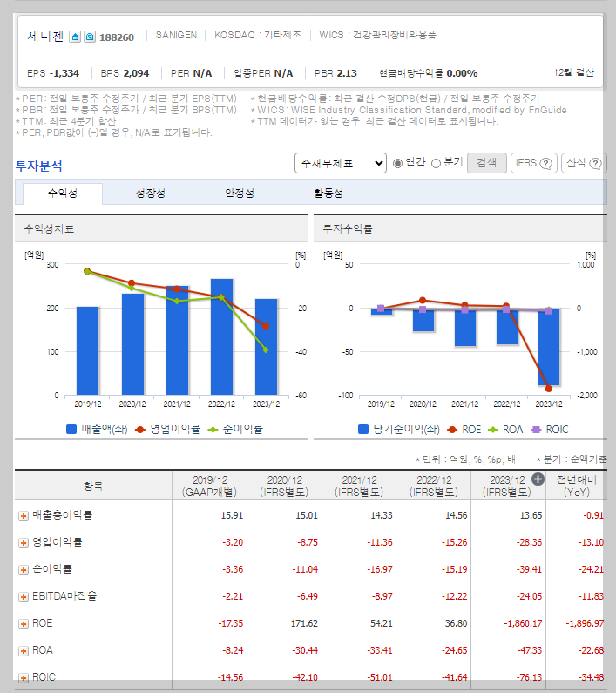Click the 2022/12 revenue bar in 수익성지표 chart

tap(222, 336)
